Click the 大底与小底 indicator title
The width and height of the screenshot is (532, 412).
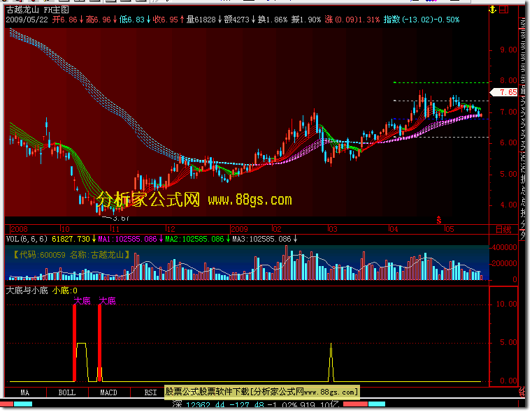(27, 290)
